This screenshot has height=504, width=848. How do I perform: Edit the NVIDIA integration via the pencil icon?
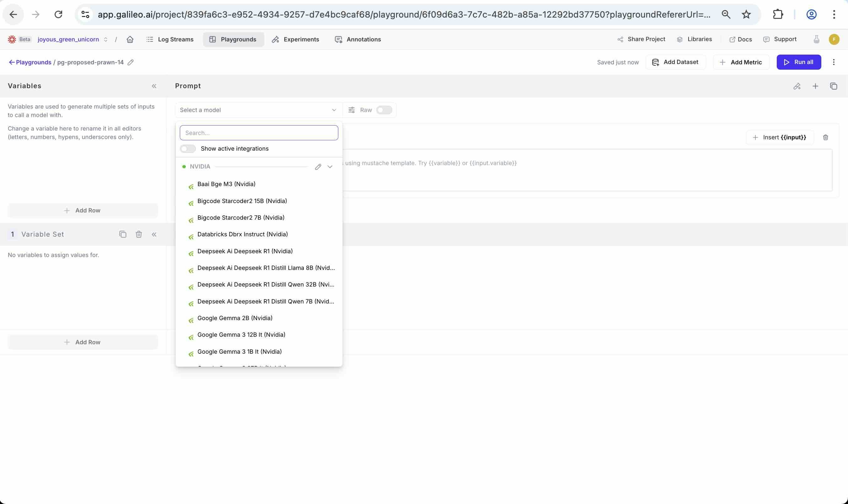coord(318,167)
